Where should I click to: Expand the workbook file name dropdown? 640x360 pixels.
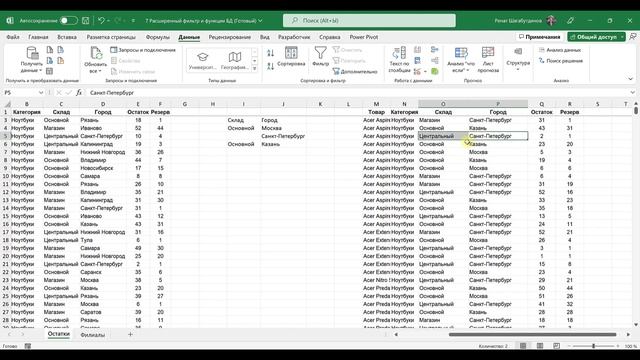click(x=260, y=20)
